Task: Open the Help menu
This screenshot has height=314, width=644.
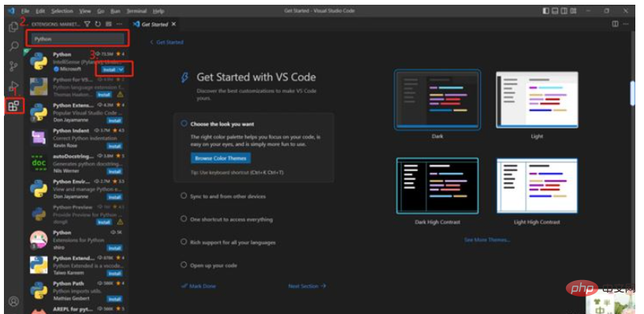Action: pyautogui.click(x=158, y=11)
